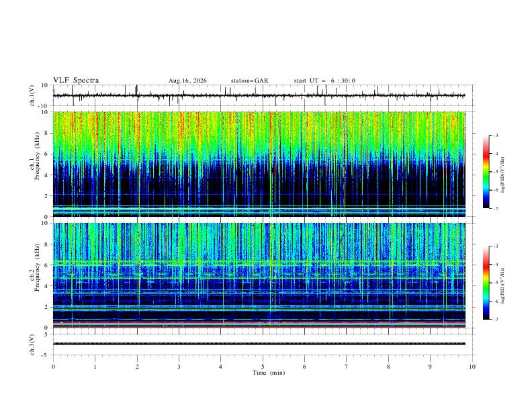Click the 0 minute tick on time axis

pyautogui.click(x=53, y=367)
